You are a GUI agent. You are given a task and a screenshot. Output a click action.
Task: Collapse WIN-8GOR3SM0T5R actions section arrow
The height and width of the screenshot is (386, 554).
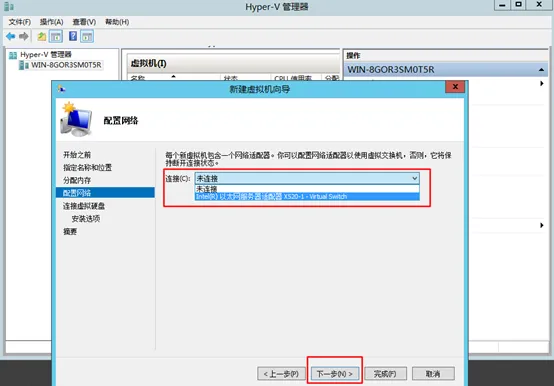(x=541, y=70)
